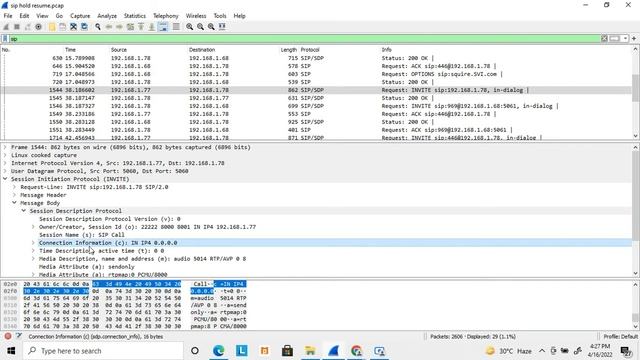Open the Windows Start menu

[11, 351]
